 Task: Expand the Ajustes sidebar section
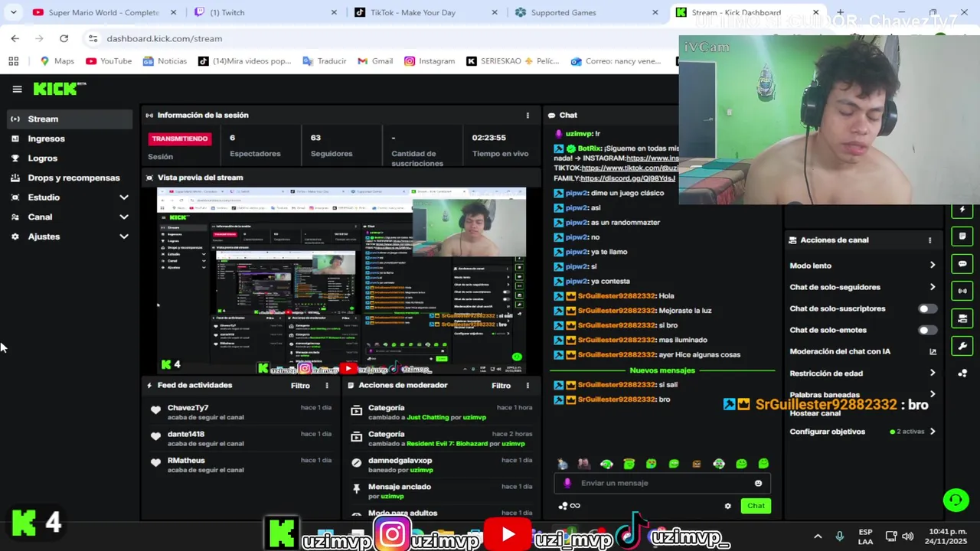click(124, 236)
